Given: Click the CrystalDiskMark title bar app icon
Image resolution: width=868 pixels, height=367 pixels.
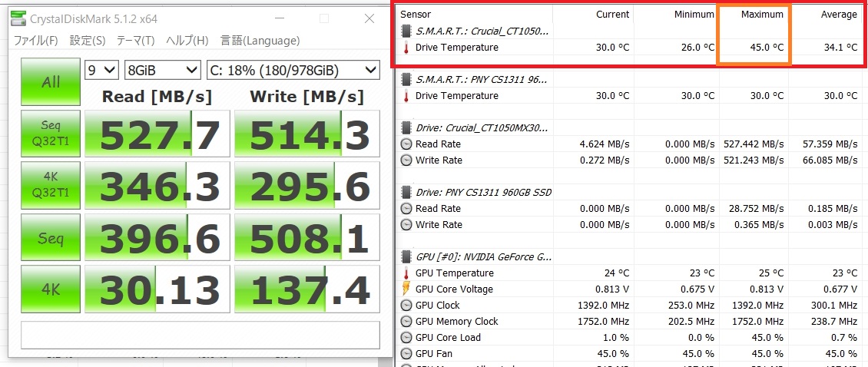Looking at the screenshot, I should pyautogui.click(x=18, y=19).
